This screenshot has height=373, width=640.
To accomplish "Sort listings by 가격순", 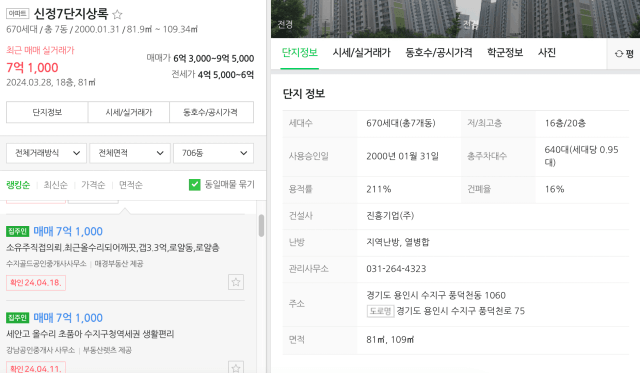I will click(93, 185).
